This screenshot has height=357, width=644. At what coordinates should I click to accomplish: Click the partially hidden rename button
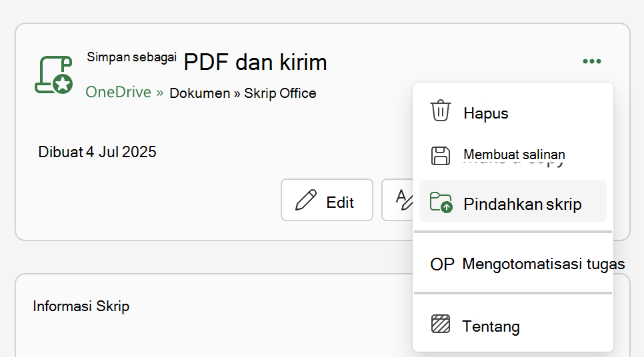pos(397,200)
